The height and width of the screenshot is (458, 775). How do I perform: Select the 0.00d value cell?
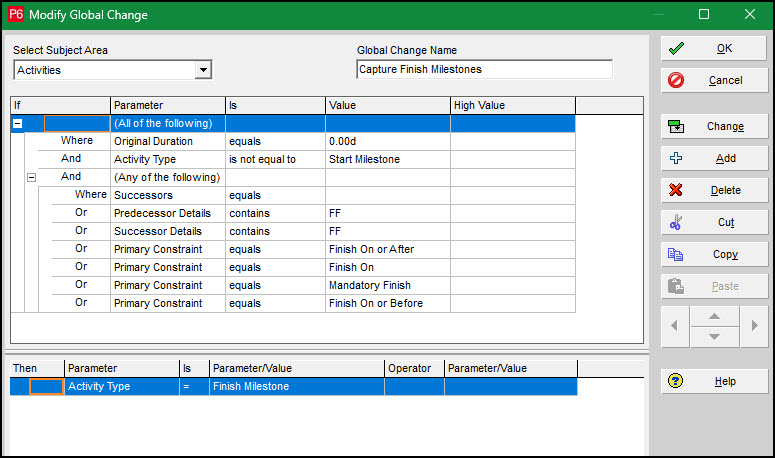[x=388, y=141]
